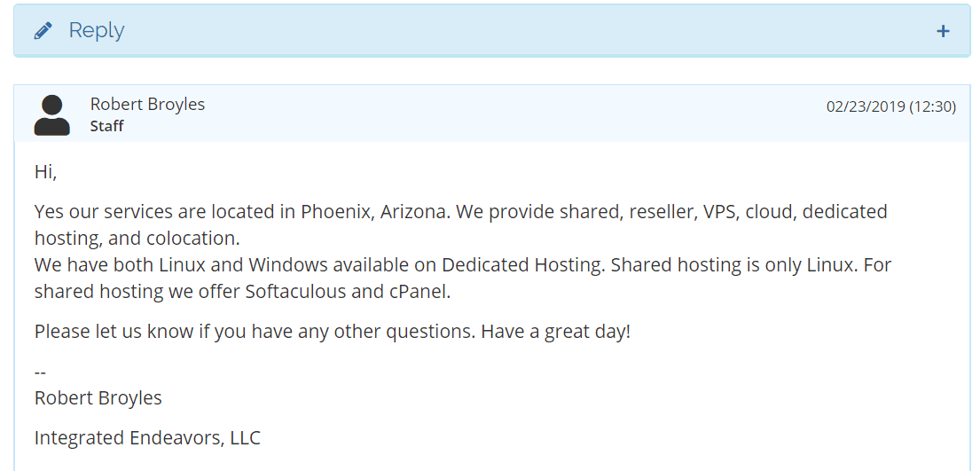Open the Reply heading text
Screen dimensions: 980x471
tap(97, 30)
